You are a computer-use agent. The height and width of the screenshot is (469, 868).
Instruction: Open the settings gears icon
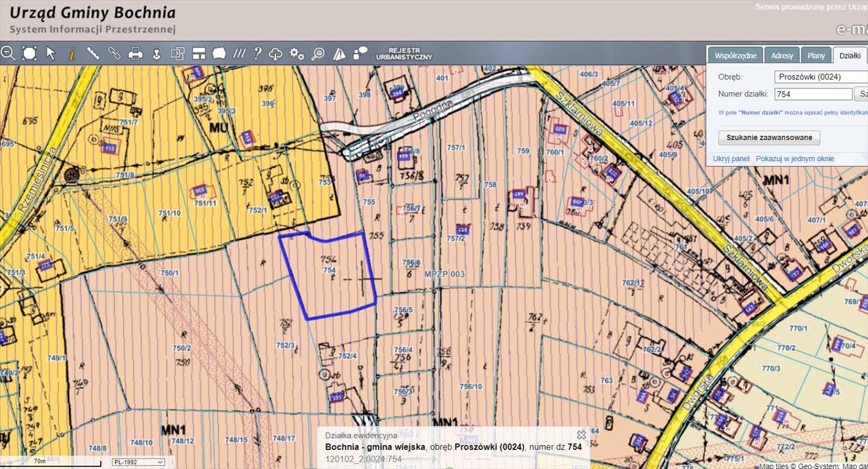[297, 54]
